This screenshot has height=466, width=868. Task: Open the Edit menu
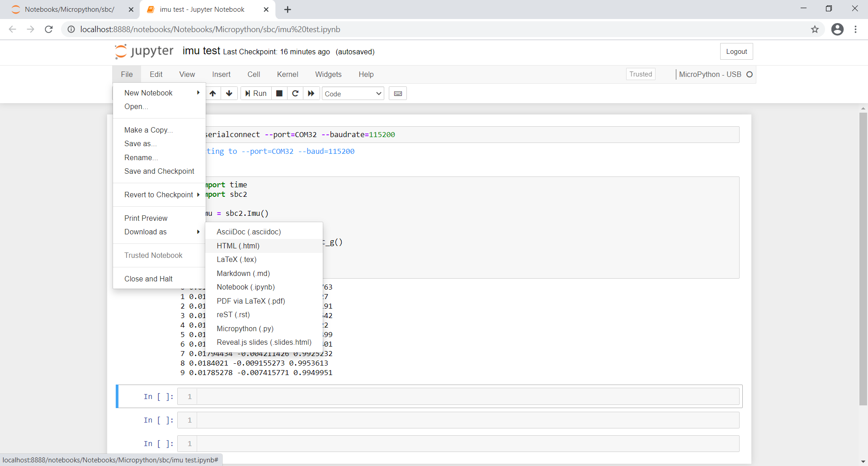pos(156,74)
